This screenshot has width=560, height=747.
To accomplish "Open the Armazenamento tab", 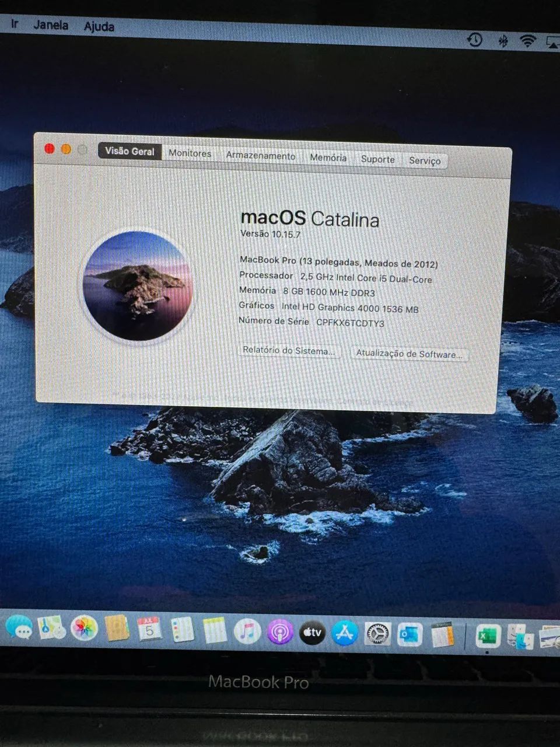I will pos(261,156).
